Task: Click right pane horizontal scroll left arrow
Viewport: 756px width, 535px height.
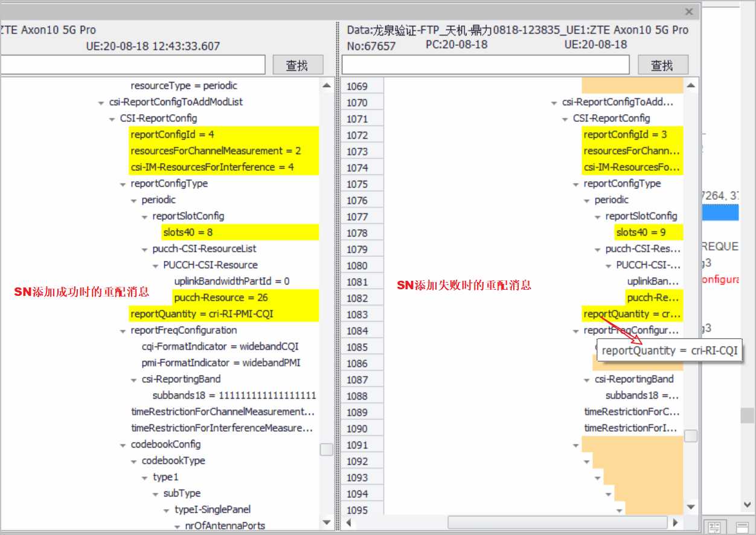Action: [348, 522]
